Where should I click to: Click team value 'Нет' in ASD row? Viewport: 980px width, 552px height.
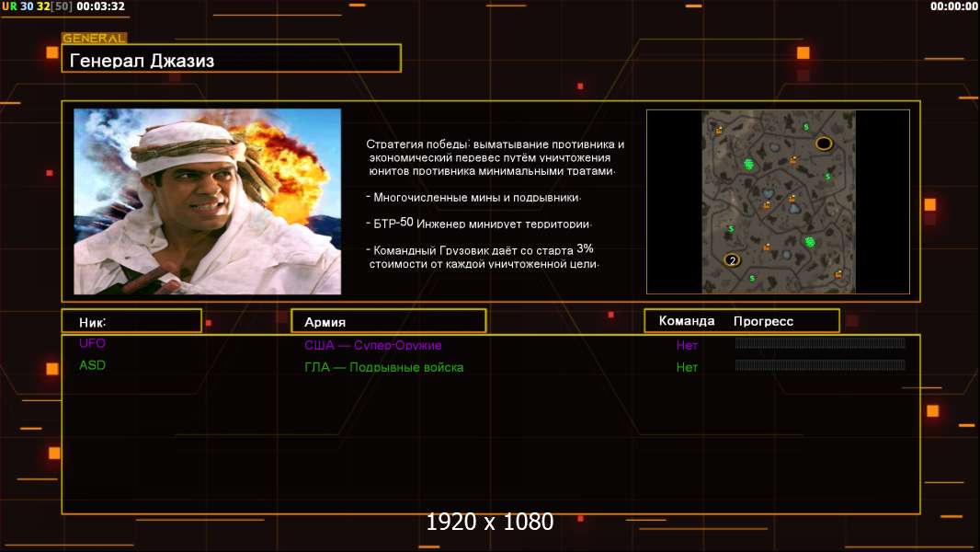point(687,368)
